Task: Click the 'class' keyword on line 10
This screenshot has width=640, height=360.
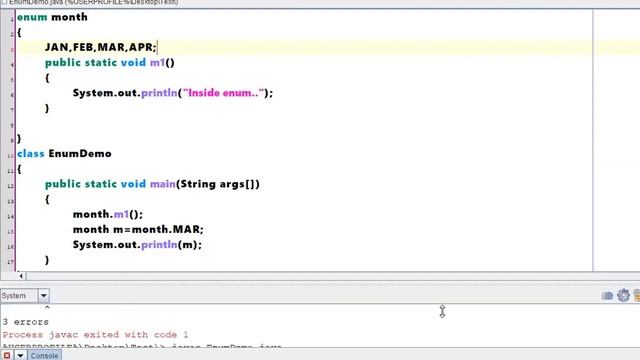Action: point(31,154)
